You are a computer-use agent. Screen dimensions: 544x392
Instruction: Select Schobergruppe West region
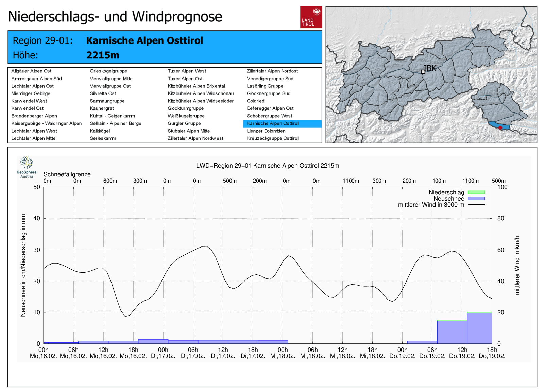pyautogui.click(x=270, y=116)
